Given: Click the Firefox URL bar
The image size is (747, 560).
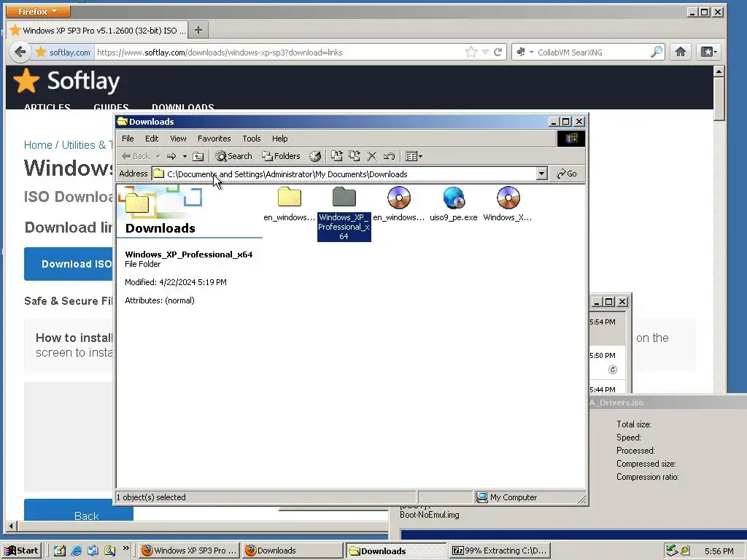Looking at the screenshot, I should 279,52.
